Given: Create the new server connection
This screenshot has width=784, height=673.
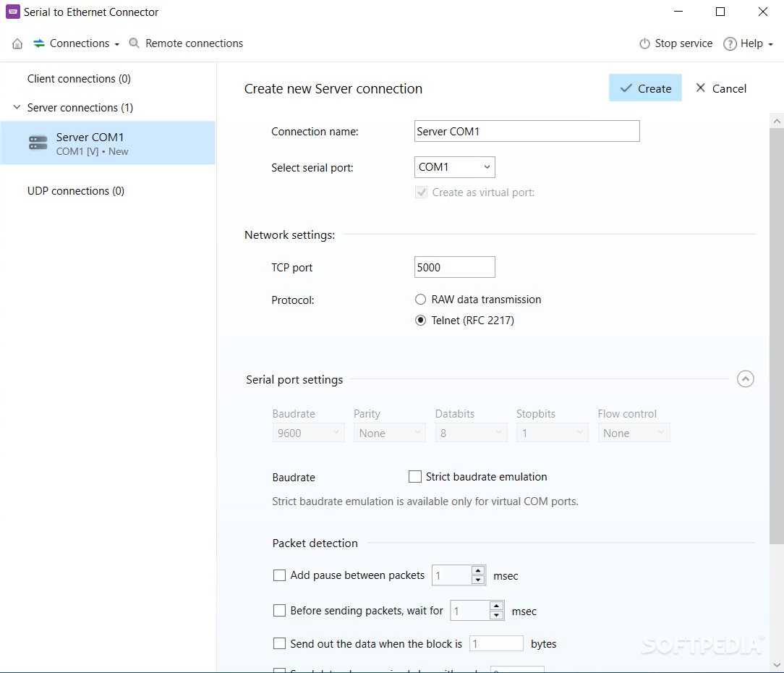Looking at the screenshot, I should (645, 88).
